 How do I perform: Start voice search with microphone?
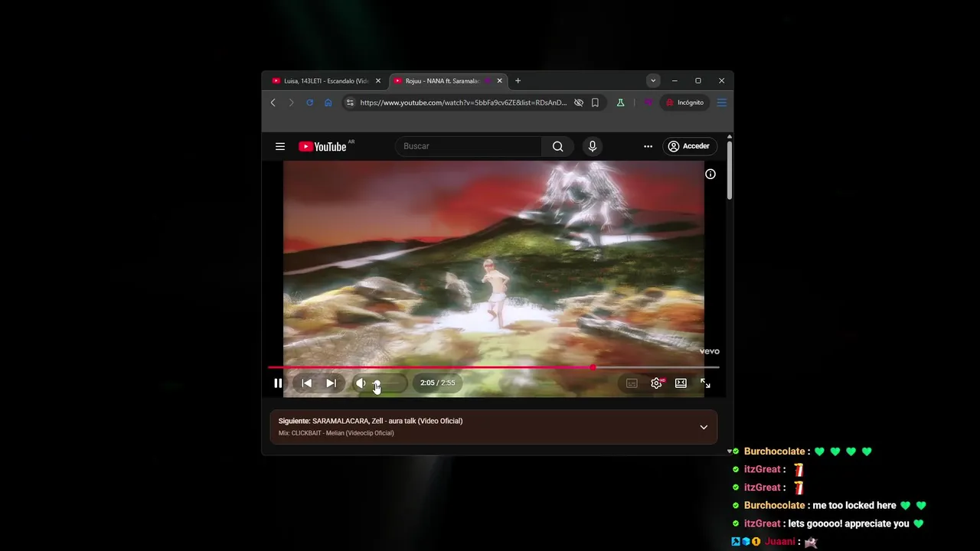click(x=592, y=146)
